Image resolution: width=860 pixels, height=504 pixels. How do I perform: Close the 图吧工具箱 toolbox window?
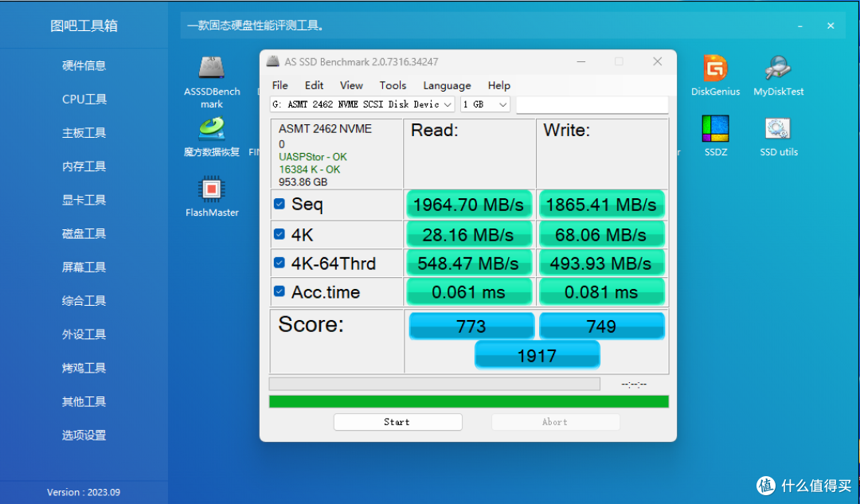(x=831, y=25)
